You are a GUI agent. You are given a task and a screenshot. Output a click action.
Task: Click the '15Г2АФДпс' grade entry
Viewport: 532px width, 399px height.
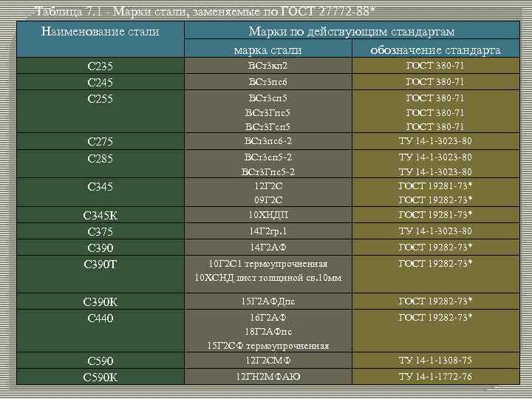268,301
